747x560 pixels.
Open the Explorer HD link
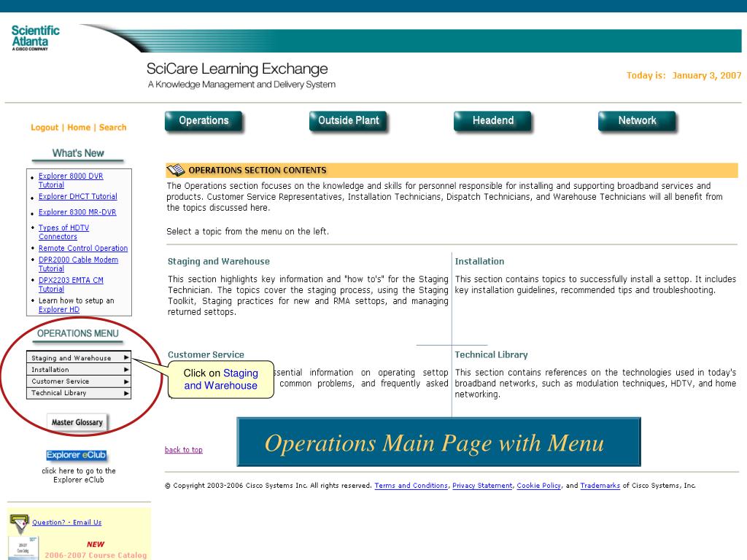tap(58, 309)
